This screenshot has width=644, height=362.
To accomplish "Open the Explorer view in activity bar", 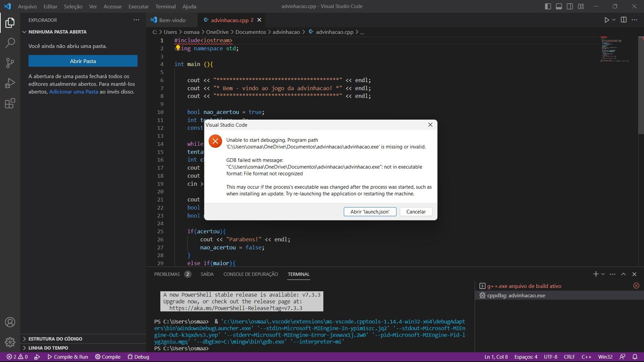I will (10, 23).
